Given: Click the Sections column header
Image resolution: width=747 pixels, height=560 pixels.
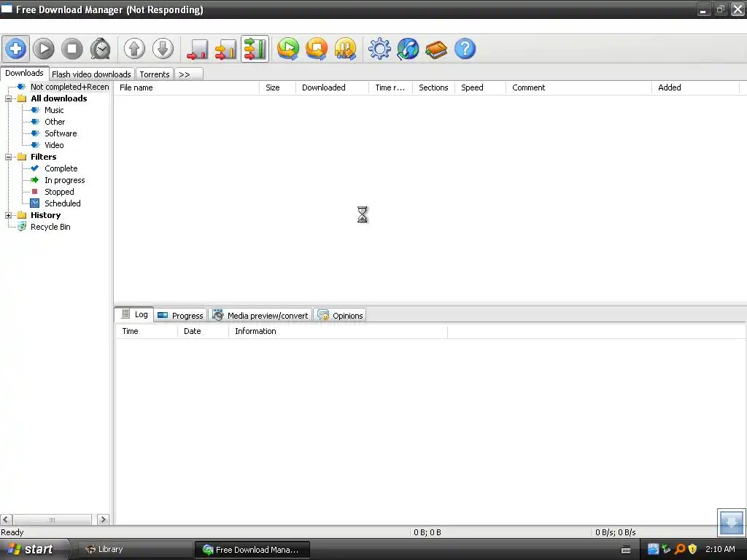Looking at the screenshot, I should pyautogui.click(x=433, y=87).
